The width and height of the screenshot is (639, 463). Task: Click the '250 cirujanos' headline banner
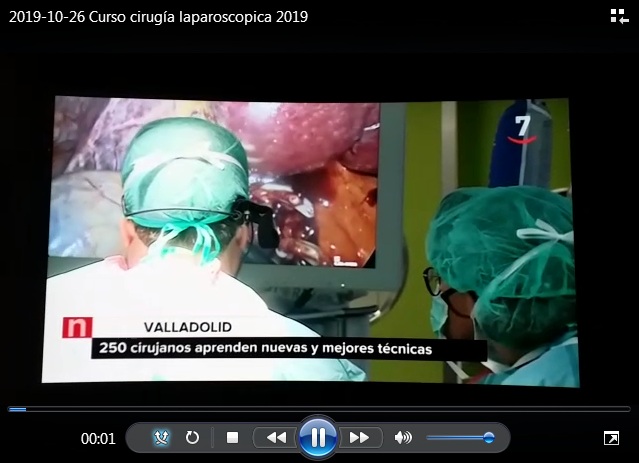[x=262, y=350]
